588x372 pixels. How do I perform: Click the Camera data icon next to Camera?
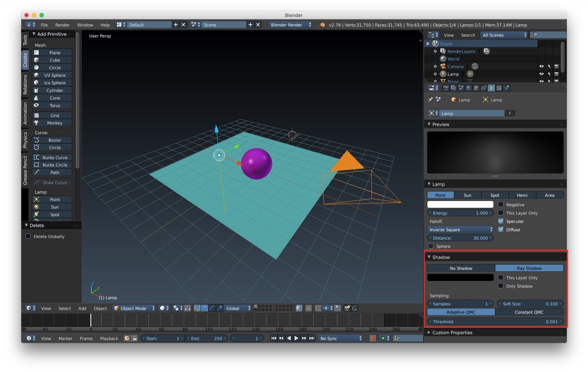475,66
